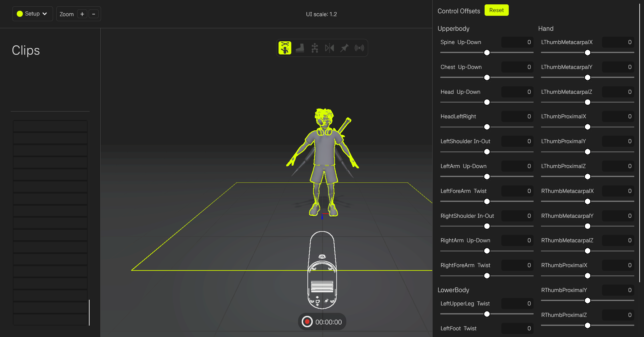Zoom in with the plus button
644x337 pixels.
tap(82, 14)
